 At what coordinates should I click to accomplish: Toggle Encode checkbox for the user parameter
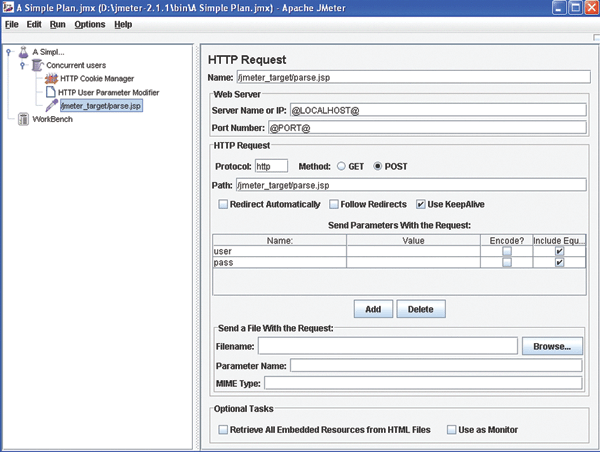507,251
